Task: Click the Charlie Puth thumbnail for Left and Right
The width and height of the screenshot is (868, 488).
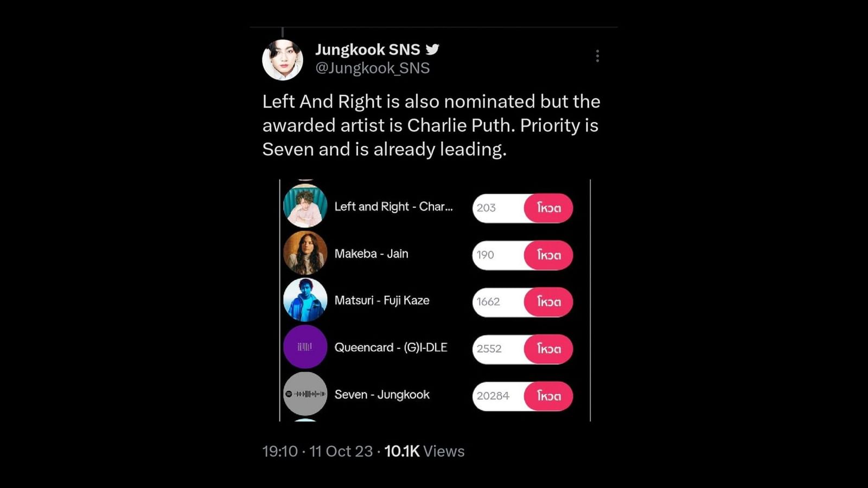Action: 304,207
